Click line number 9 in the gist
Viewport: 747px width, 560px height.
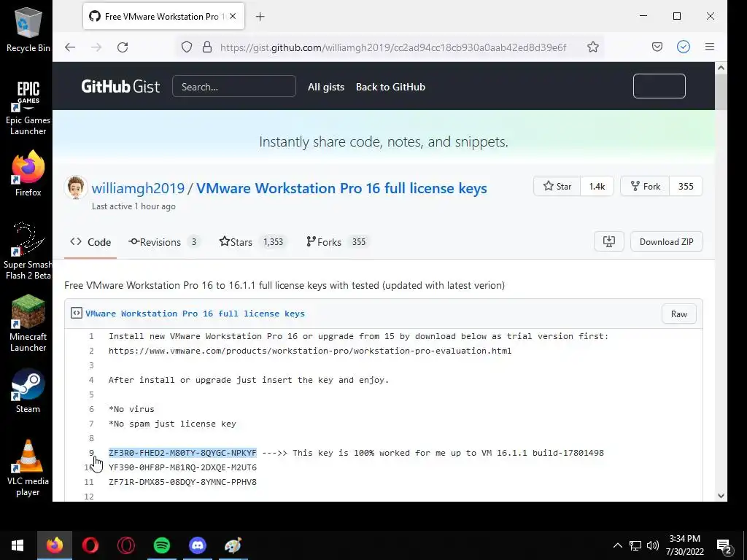(91, 453)
